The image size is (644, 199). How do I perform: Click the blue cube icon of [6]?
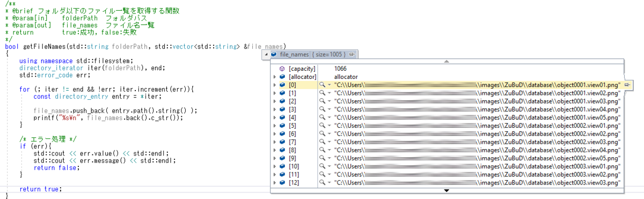[283, 133]
